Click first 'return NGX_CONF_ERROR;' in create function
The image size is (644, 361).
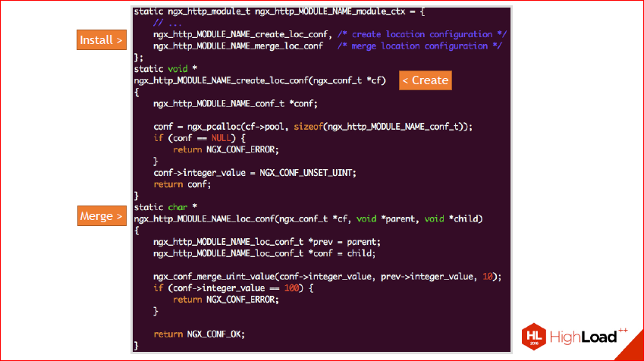pyautogui.click(x=226, y=150)
